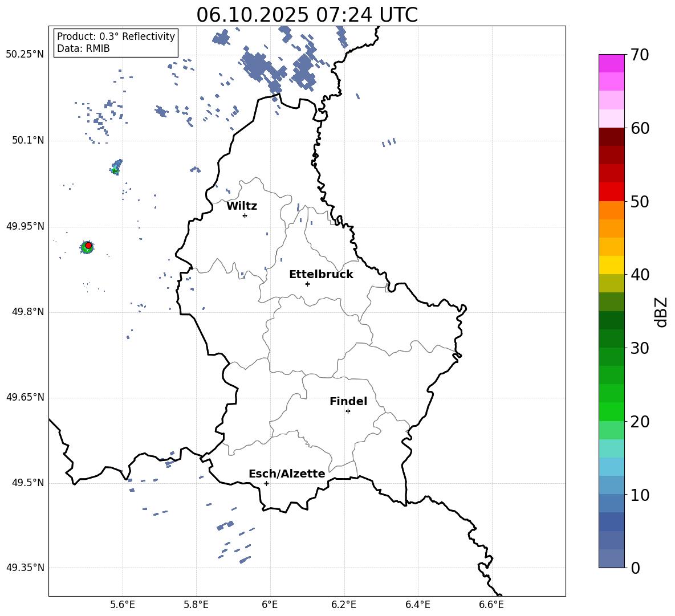The image size is (675, 616).
Task: Click the 6°E longitude tick label
Action: point(270,605)
